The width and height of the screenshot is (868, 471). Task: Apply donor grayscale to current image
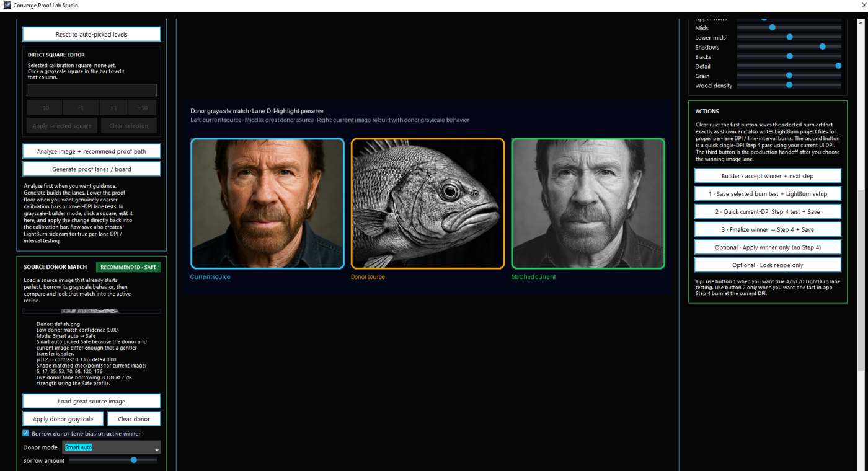click(x=63, y=419)
